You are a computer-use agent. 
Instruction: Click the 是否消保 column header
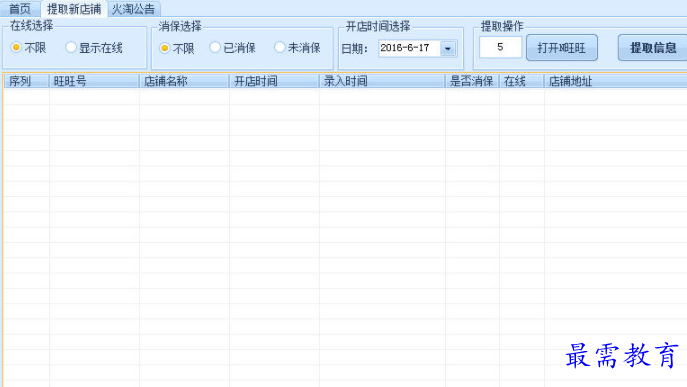(x=472, y=81)
